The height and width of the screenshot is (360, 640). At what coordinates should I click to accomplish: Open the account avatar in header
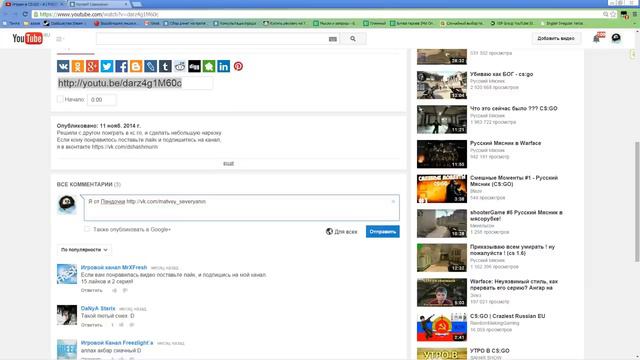click(x=616, y=38)
